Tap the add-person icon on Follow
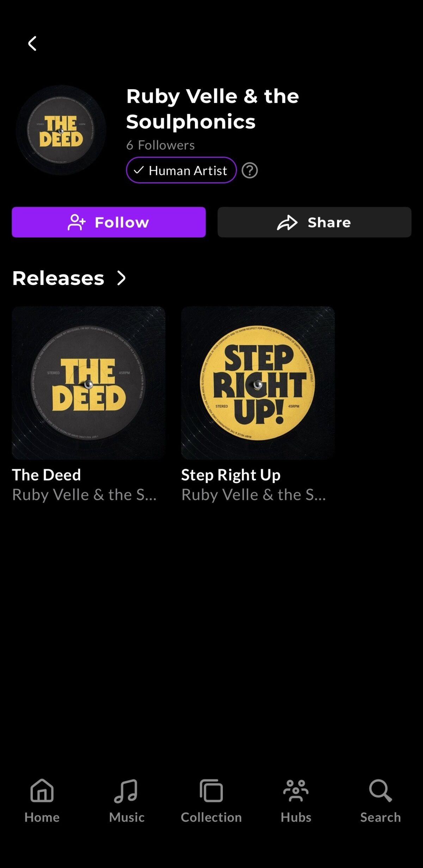Viewport: 423px width, 868px height. (76, 222)
